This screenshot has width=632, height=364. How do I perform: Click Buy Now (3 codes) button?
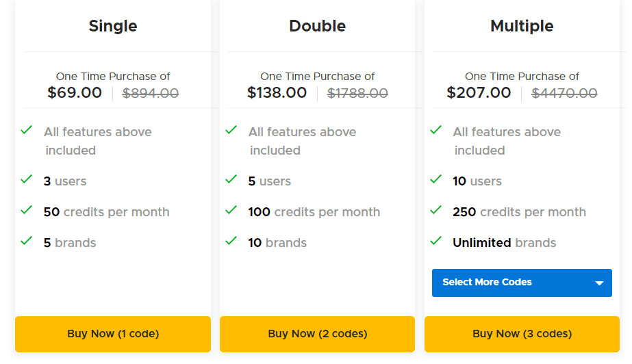point(522,334)
